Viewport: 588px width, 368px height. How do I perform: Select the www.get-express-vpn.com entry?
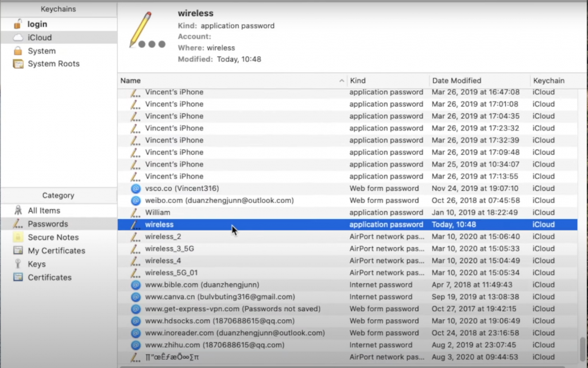347,309
